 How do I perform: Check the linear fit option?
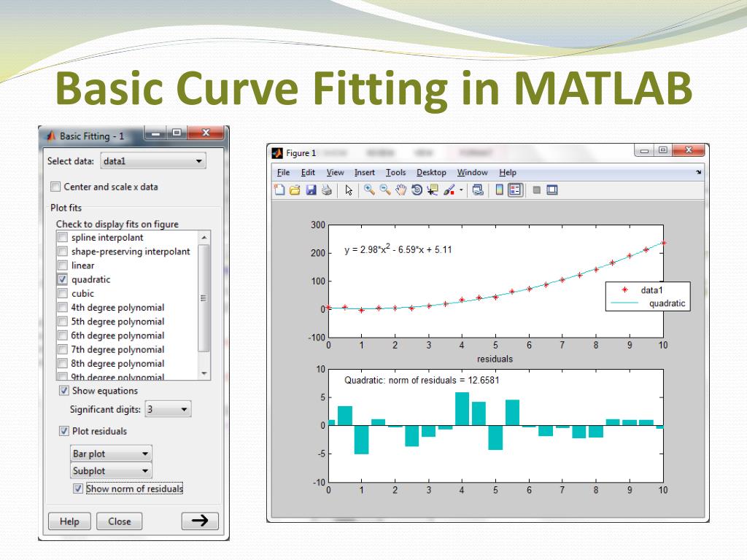click(63, 265)
